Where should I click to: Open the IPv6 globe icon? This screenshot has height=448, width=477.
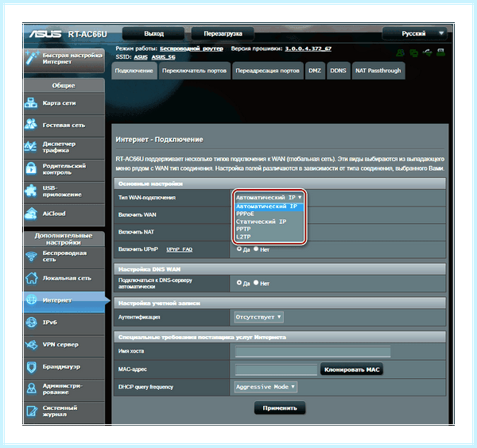pos(32,322)
